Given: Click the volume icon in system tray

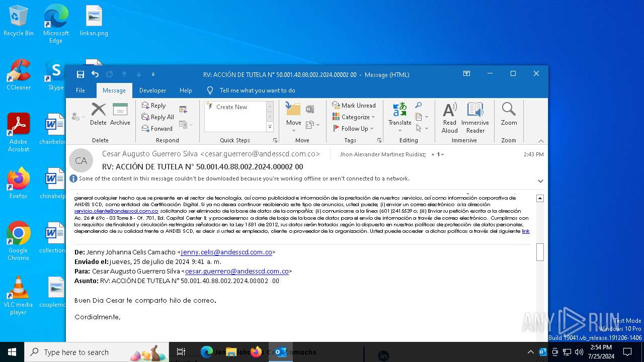Looking at the screenshot, I should tap(579, 352).
